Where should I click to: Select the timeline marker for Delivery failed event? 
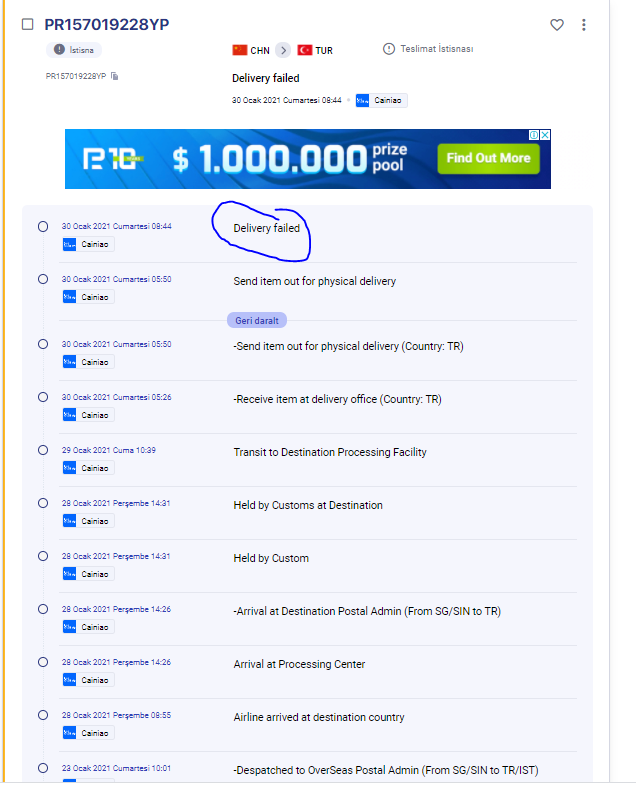43,227
